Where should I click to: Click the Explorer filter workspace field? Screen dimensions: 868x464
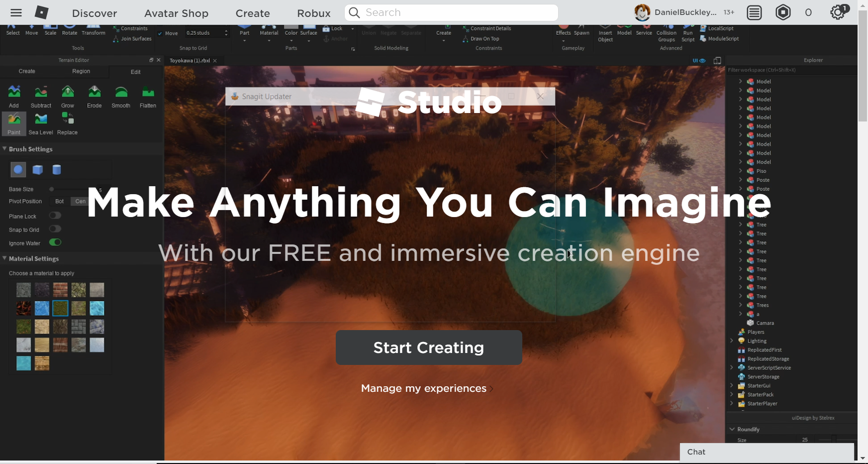coord(791,70)
